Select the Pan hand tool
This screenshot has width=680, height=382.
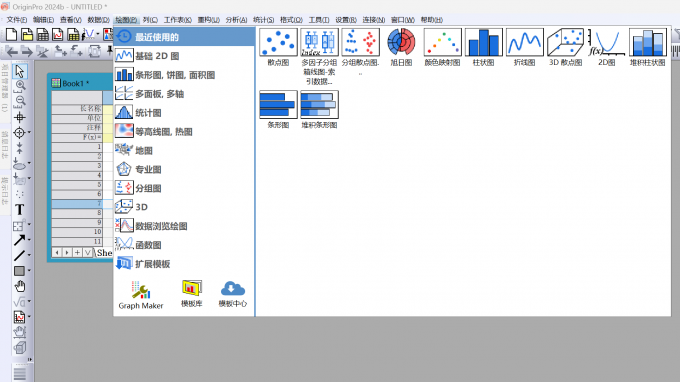20,287
